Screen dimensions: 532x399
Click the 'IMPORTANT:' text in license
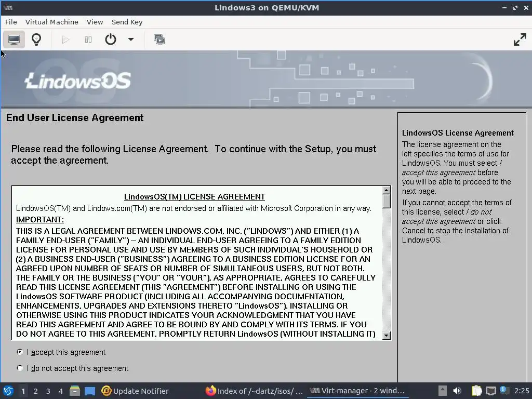click(x=39, y=220)
